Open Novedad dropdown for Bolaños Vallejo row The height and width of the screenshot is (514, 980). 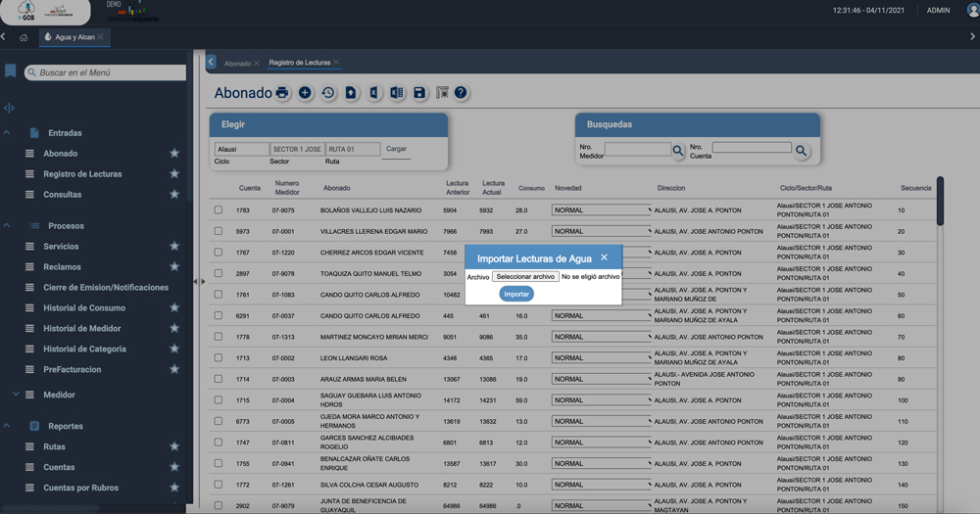pyautogui.click(x=601, y=210)
